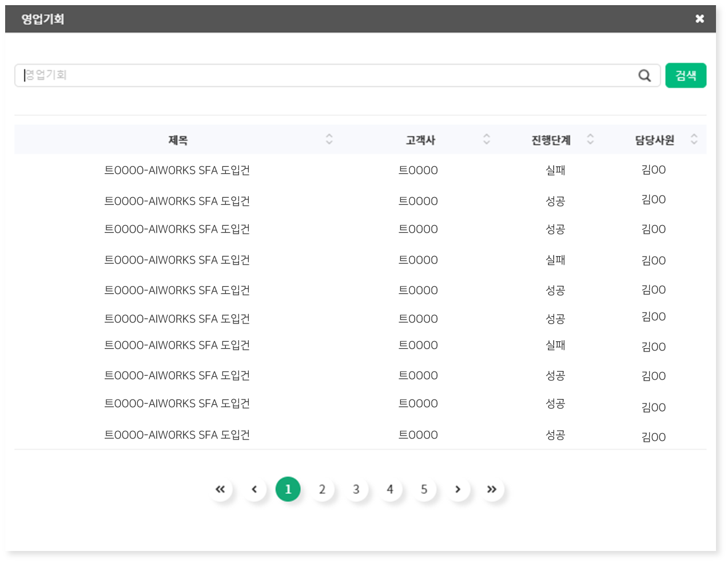Sort by 진행단계 column arrows
The image size is (728, 563).
[590, 139]
